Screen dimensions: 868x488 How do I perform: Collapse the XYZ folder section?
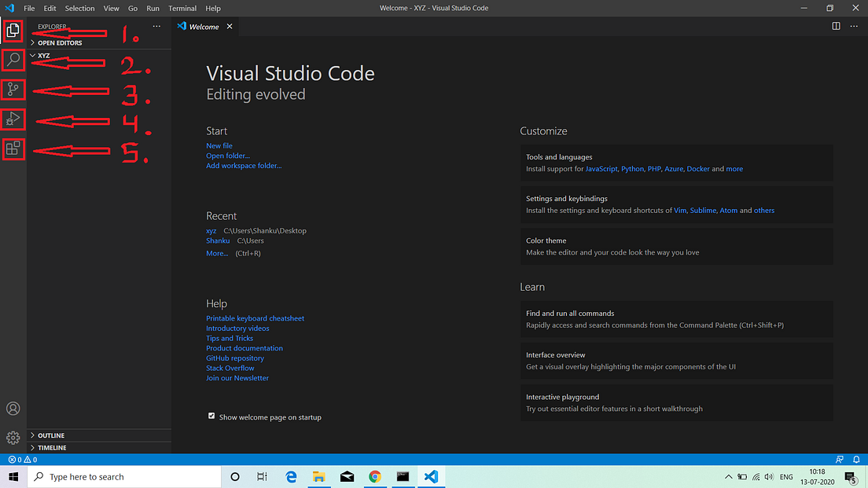pyautogui.click(x=44, y=56)
